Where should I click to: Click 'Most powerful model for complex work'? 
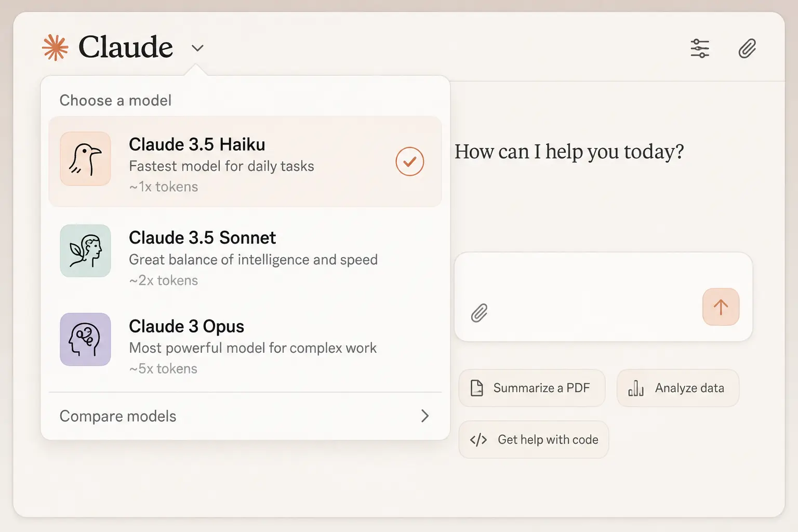point(252,348)
